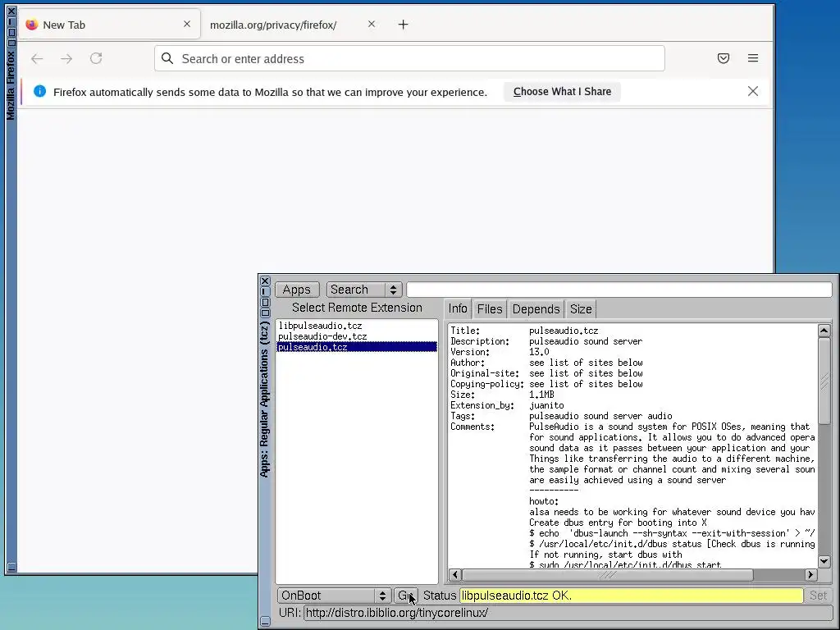Click the search magnifier in address bar
Viewport: 840px width, 630px height.
coord(167,58)
